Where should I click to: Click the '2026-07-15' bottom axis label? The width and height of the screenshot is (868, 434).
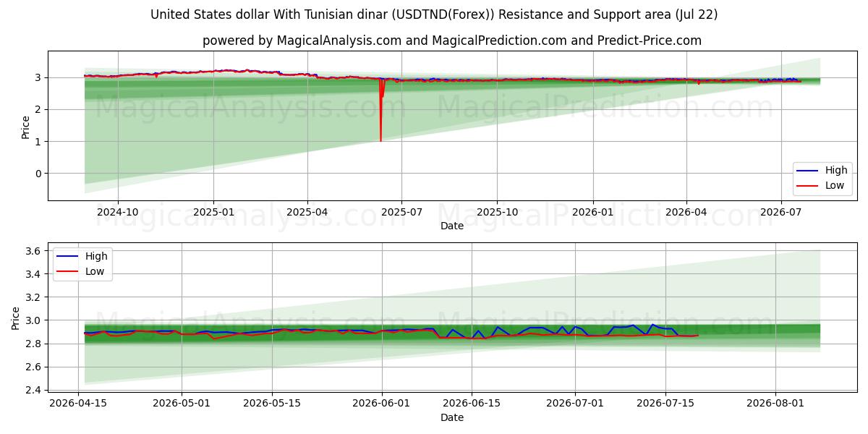click(665, 404)
